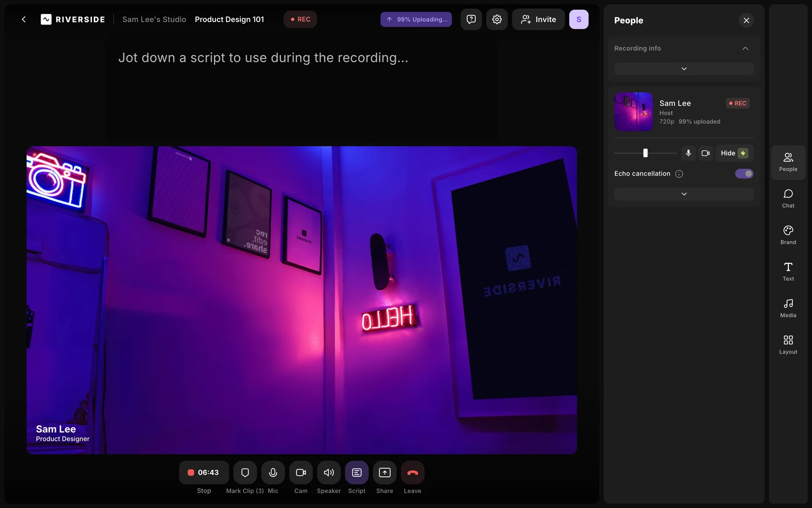
Task: Click red Leave call phone icon
Action: 412,472
